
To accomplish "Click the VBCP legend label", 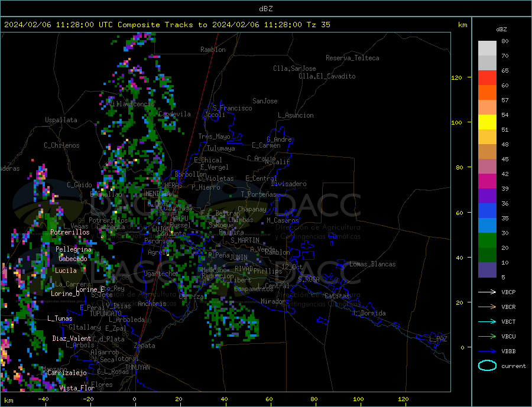I will click(x=508, y=292).
